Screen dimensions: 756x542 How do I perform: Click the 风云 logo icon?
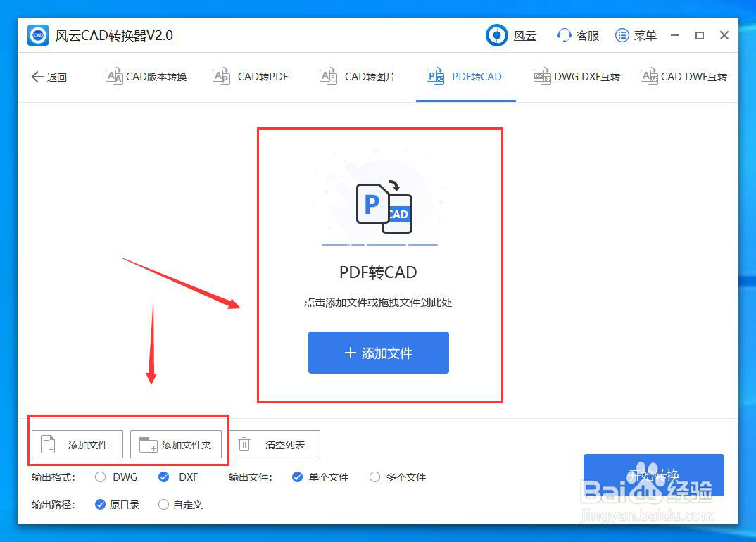(x=497, y=34)
